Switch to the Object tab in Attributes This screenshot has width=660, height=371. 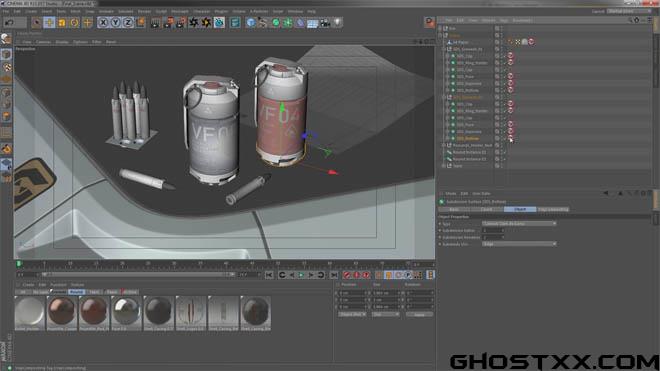tap(520, 209)
